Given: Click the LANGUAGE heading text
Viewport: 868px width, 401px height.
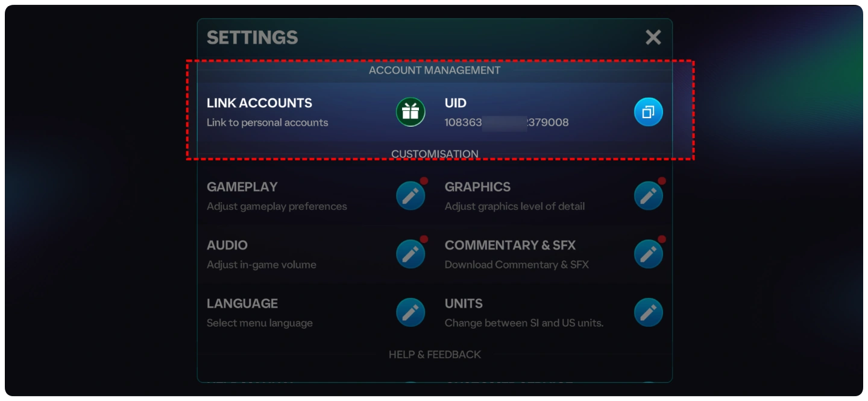Looking at the screenshot, I should 242,303.
